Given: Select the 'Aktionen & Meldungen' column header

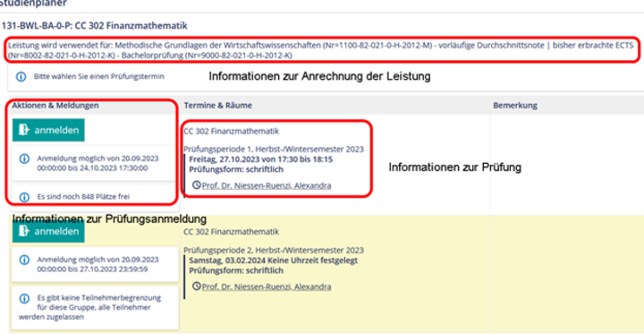Looking at the screenshot, I should point(55,106).
